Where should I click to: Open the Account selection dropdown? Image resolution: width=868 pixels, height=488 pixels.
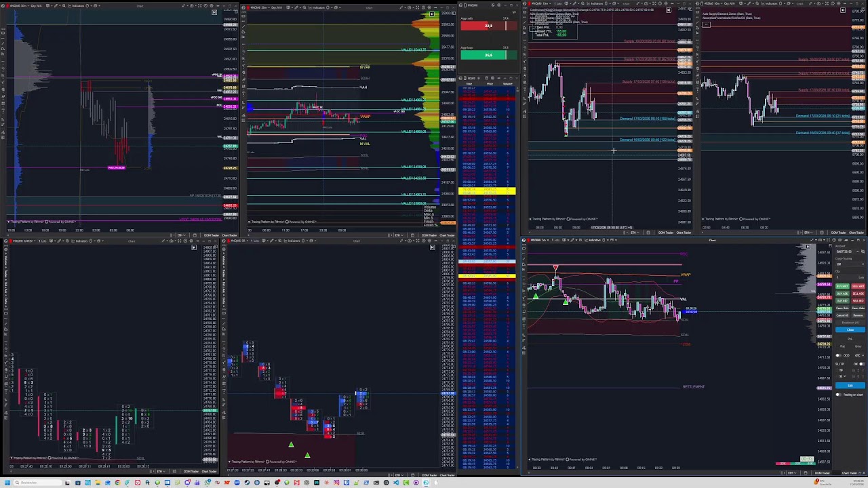coord(848,251)
